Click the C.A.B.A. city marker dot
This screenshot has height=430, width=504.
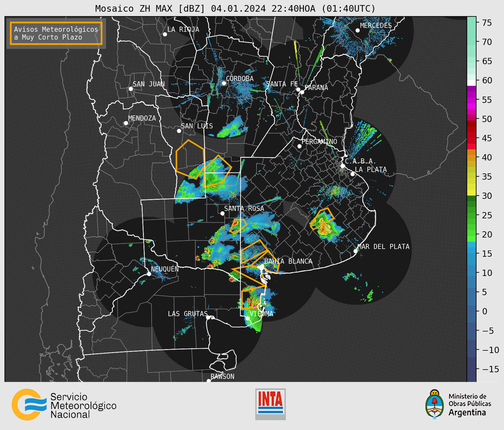pyautogui.click(x=343, y=166)
